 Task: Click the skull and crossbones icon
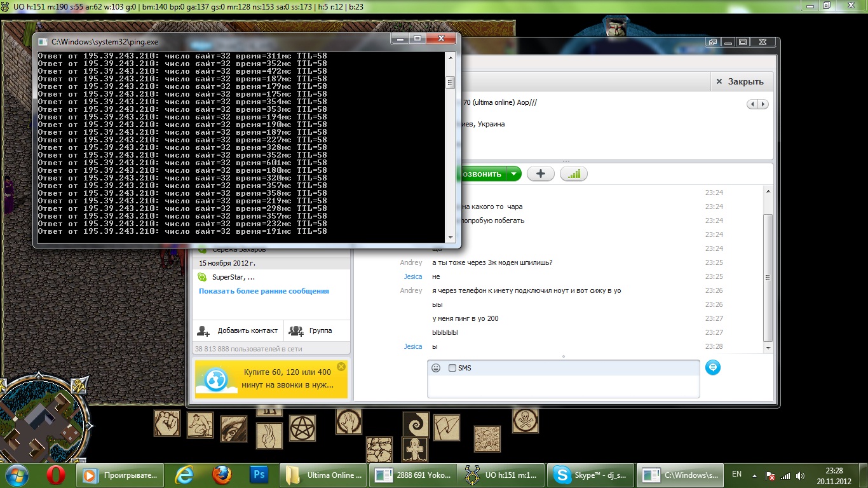pyautogui.click(x=526, y=420)
